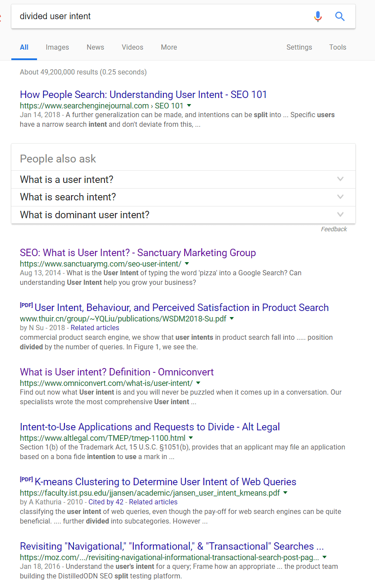Click "Cited by 42" link
The width and height of the screenshot is (375, 588).
pos(106,502)
